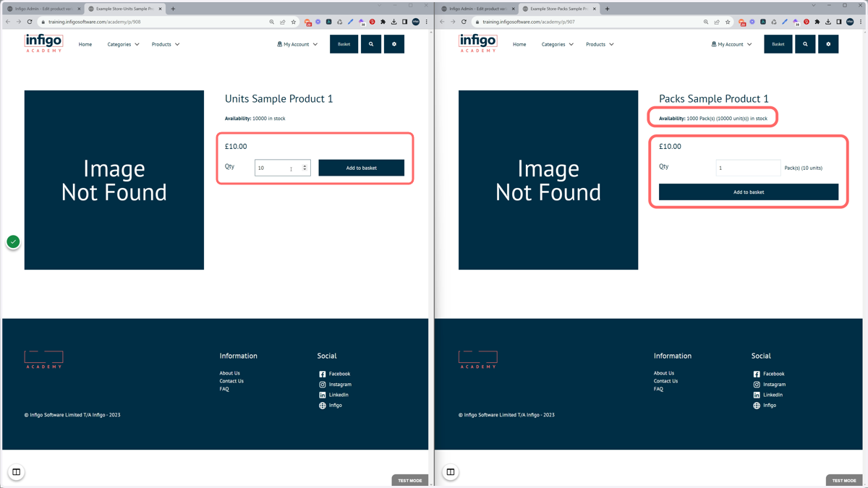Click Home menu item in right window
The height and width of the screenshot is (488, 868).
[519, 44]
